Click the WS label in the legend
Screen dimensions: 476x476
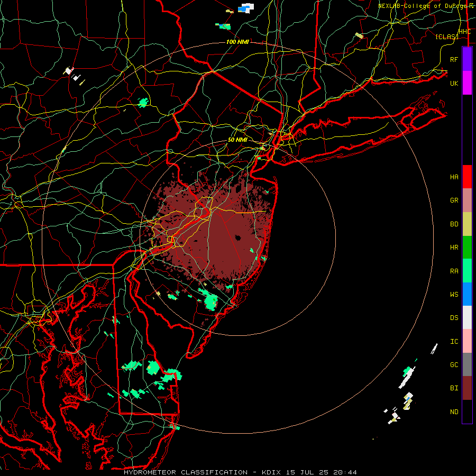tap(454, 295)
